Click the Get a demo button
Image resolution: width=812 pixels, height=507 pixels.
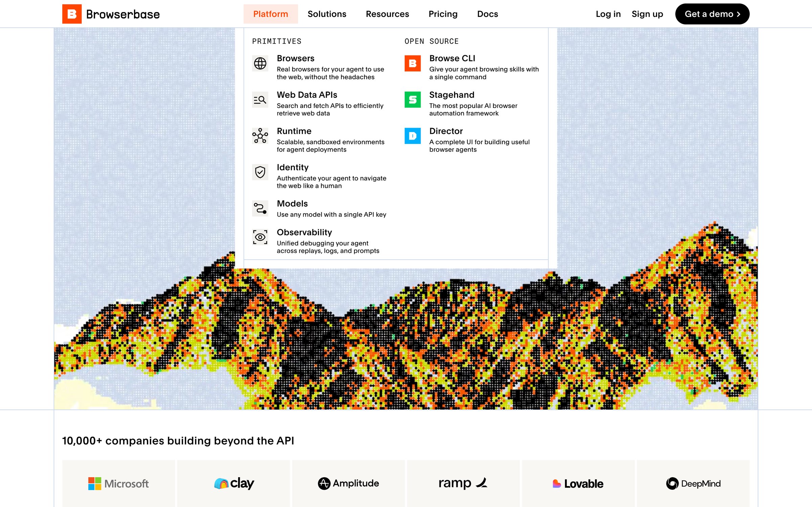(712, 14)
